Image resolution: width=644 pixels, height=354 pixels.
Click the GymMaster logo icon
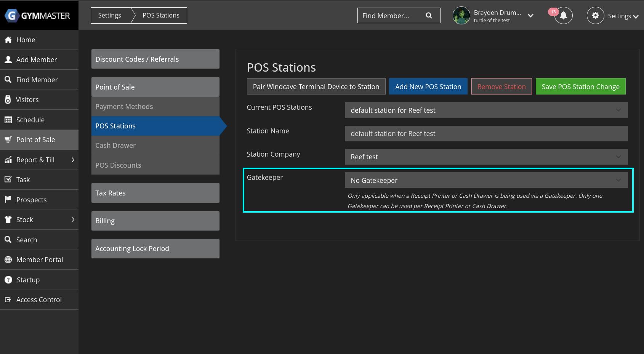tap(12, 16)
